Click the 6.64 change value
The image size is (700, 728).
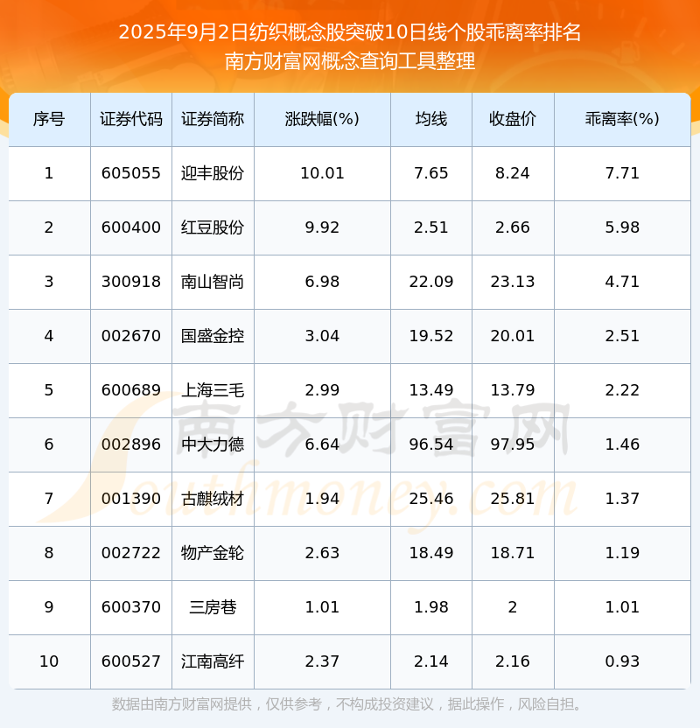click(x=322, y=444)
